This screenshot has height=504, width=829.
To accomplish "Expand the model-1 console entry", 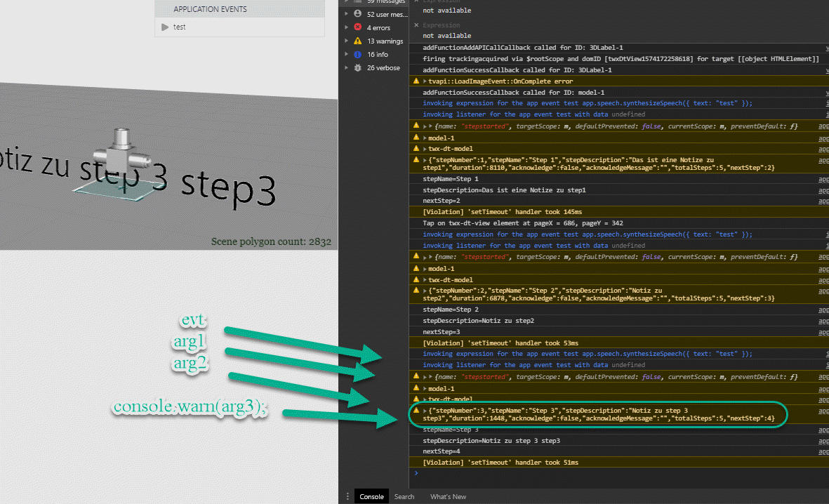I will [x=424, y=138].
